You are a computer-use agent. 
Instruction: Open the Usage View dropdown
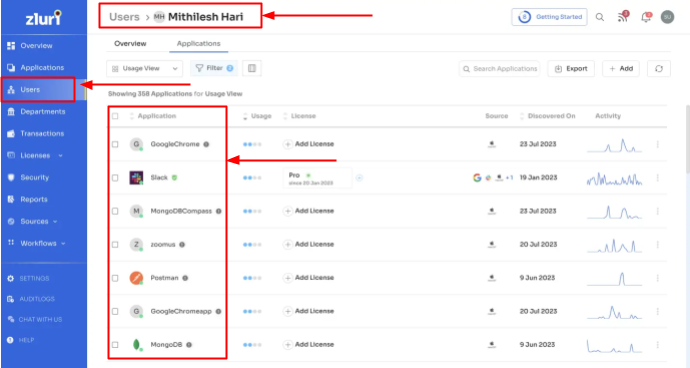144,68
